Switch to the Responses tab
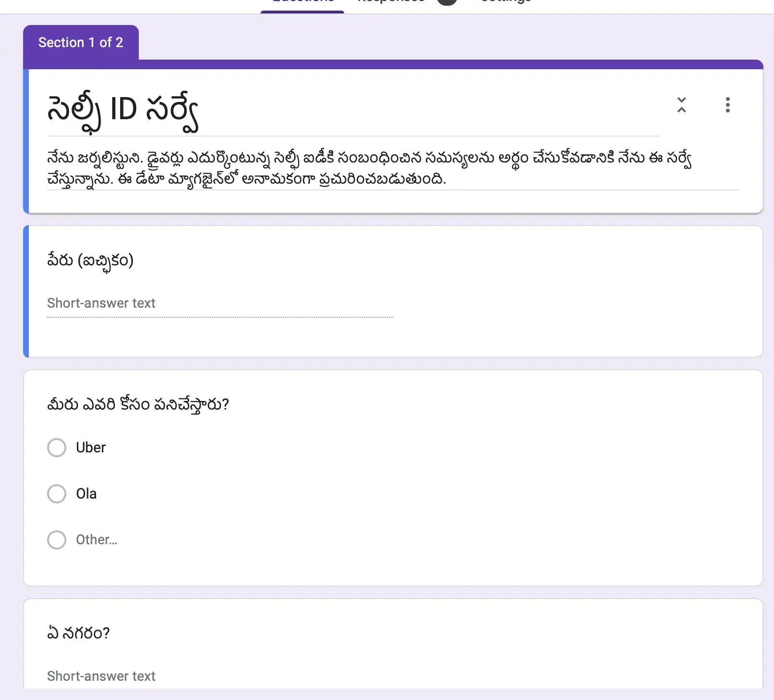The width and height of the screenshot is (774, 700). (391, 2)
